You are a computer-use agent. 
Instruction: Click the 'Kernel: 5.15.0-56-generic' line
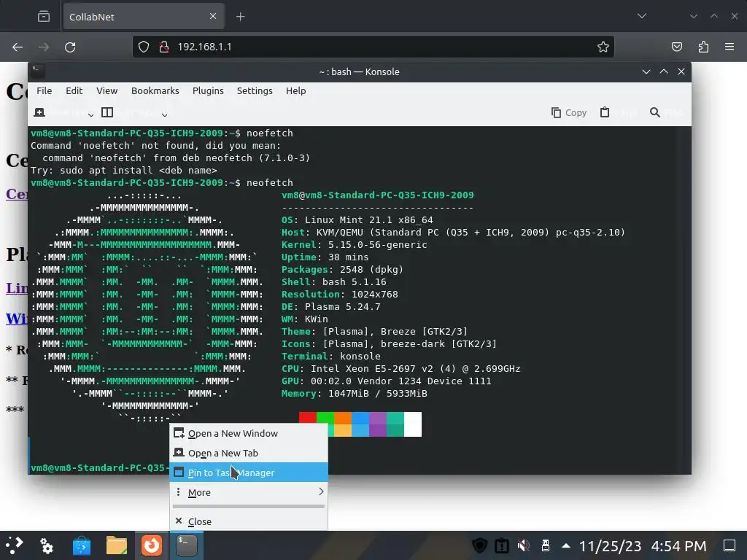pyautogui.click(x=355, y=245)
